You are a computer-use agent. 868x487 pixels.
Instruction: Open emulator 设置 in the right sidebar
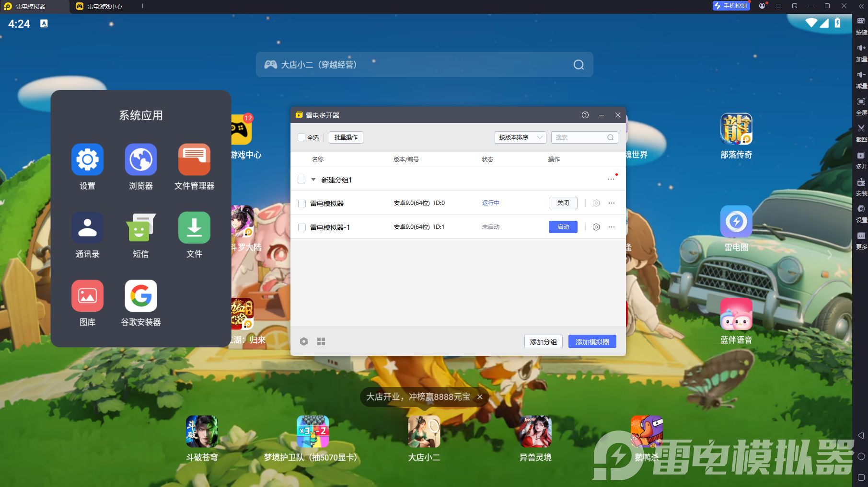coord(861,214)
